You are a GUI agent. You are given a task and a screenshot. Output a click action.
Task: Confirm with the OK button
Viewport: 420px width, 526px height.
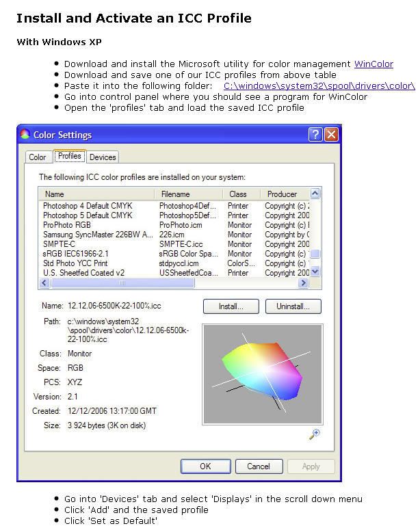pyautogui.click(x=205, y=466)
